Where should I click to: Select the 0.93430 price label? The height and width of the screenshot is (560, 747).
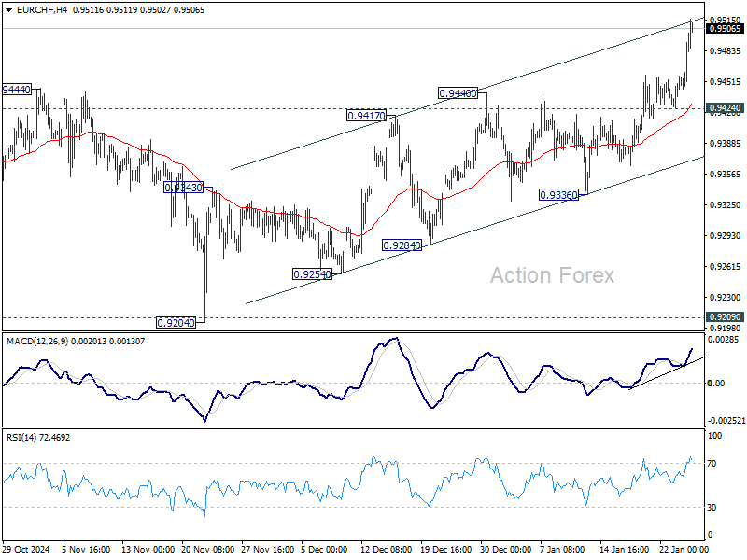click(183, 188)
